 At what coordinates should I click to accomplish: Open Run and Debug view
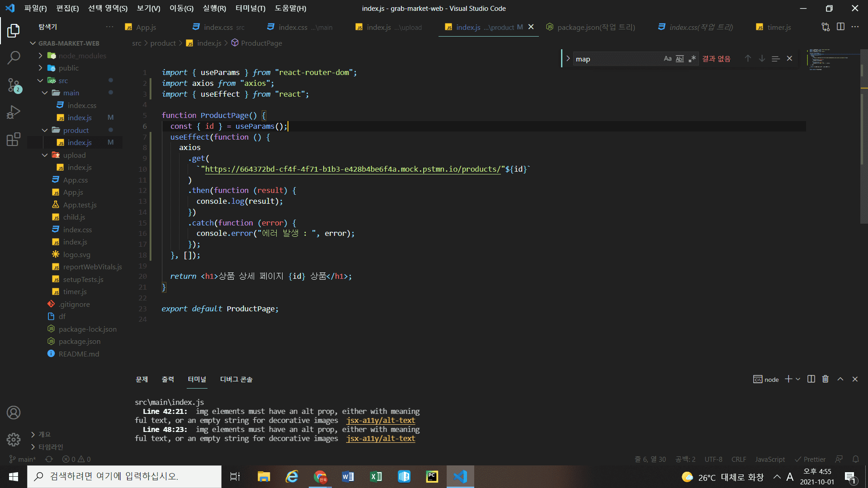[x=14, y=112]
